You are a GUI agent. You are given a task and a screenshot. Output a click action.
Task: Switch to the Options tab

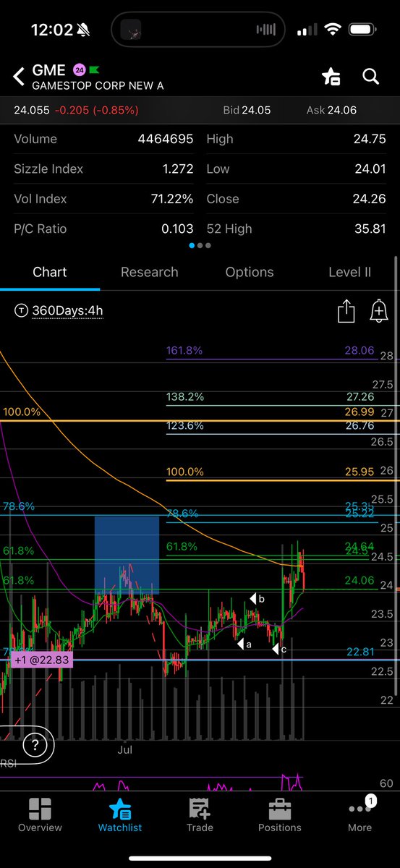point(250,272)
